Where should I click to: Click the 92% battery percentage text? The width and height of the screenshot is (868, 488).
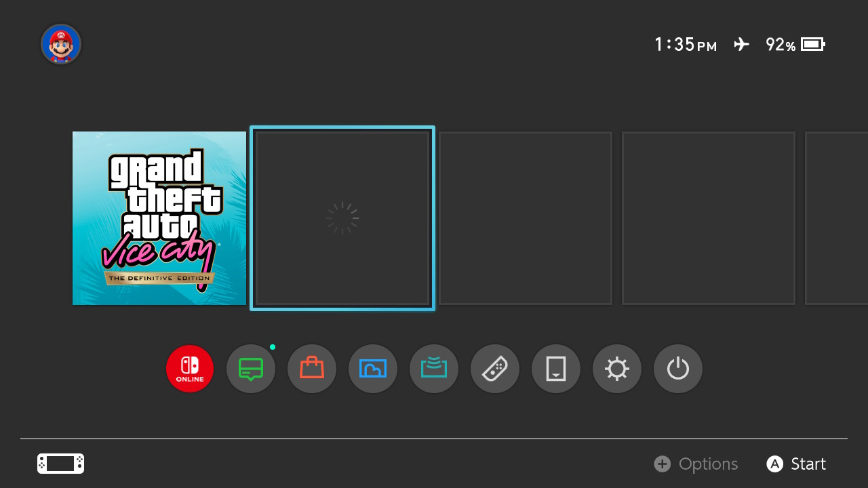coord(781,45)
